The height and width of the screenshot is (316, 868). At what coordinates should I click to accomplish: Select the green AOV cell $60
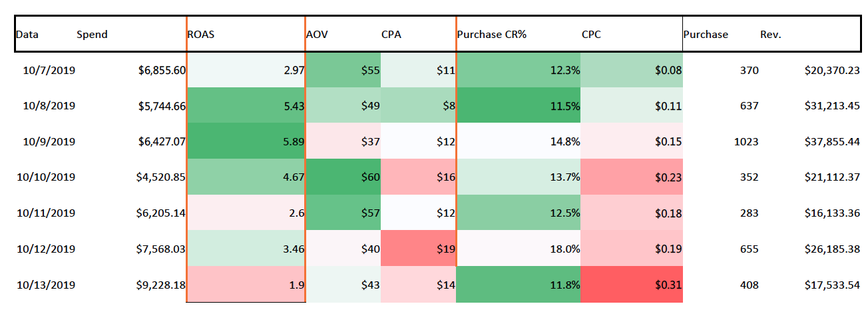click(x=343, y=177)
